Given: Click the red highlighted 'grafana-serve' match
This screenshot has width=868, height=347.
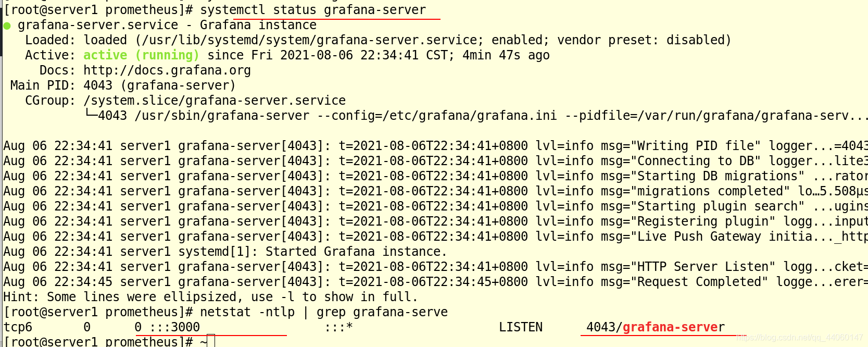Looking at the screenshot, I should (670, 327).
